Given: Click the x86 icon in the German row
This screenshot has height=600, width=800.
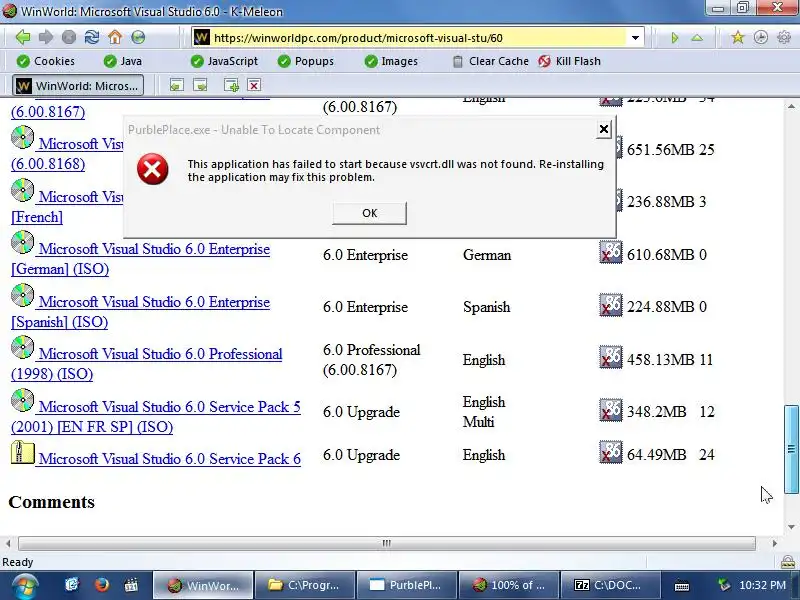Looking at the screenshot, I should pyautogui.click(x=611, y=252).
